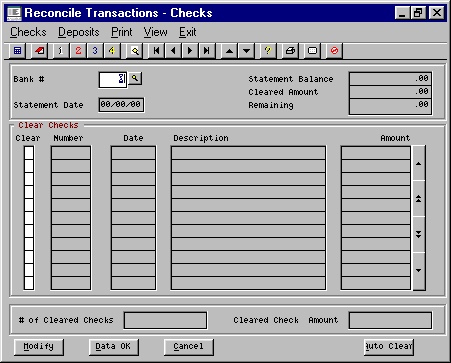Minimize the Reconcile Transactions window
This screenshot has width=451, height=363.
click(x=402, y=13)
